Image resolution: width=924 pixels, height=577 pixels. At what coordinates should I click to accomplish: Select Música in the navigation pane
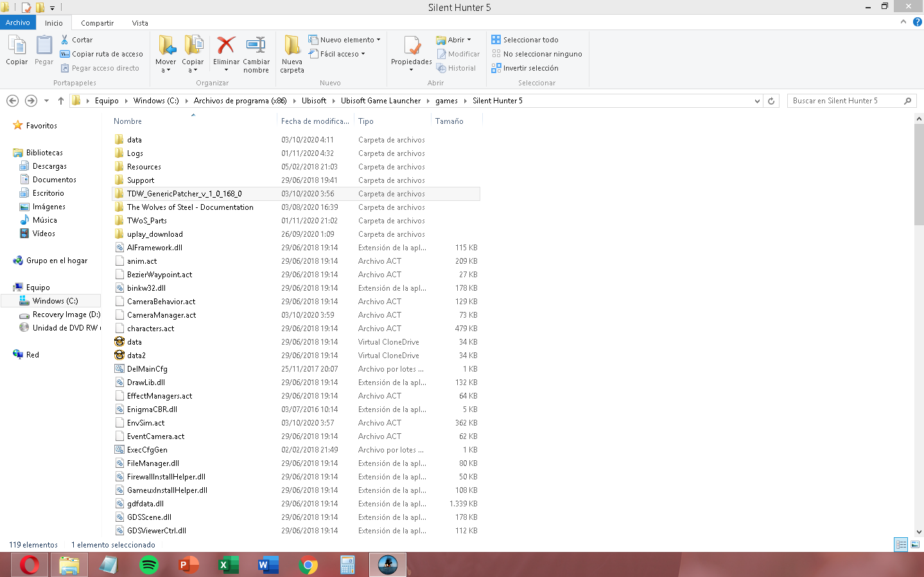coord(44,220)
